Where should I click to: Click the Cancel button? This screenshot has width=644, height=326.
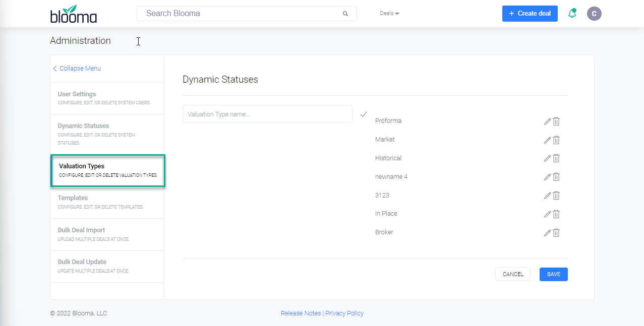(513, 274)
